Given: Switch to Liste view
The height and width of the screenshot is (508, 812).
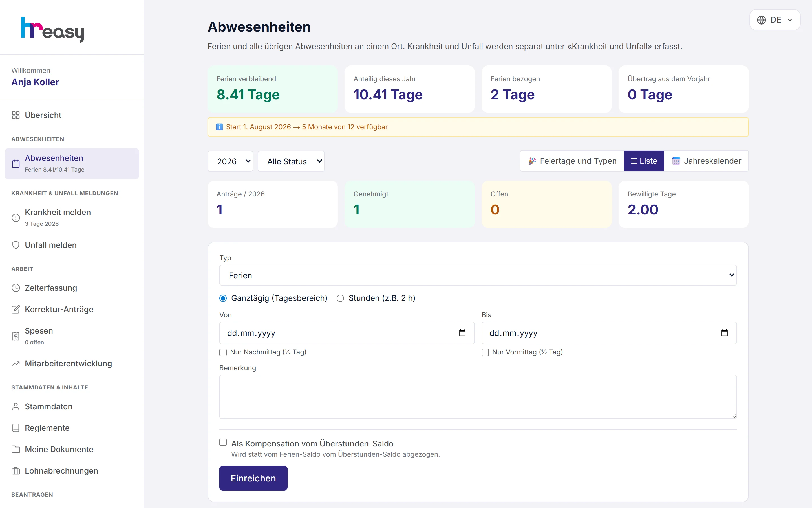Looking at the screenshot, I should point(644,161).
